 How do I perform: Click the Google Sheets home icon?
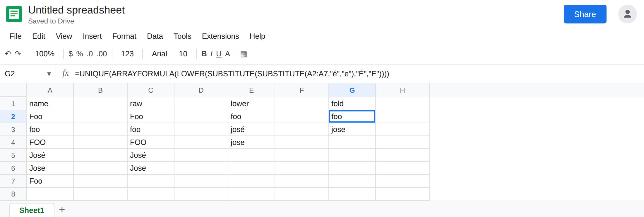14,14
